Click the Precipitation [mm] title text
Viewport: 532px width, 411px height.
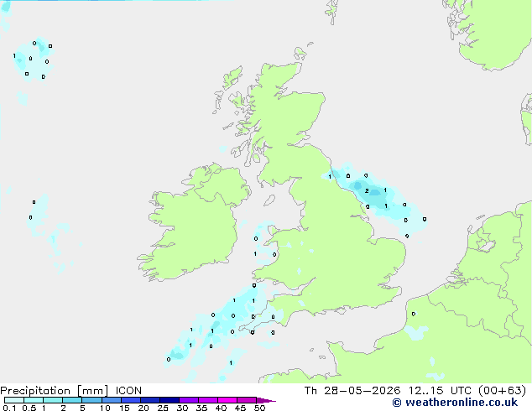pyautogui.click(x=55, y=391)
